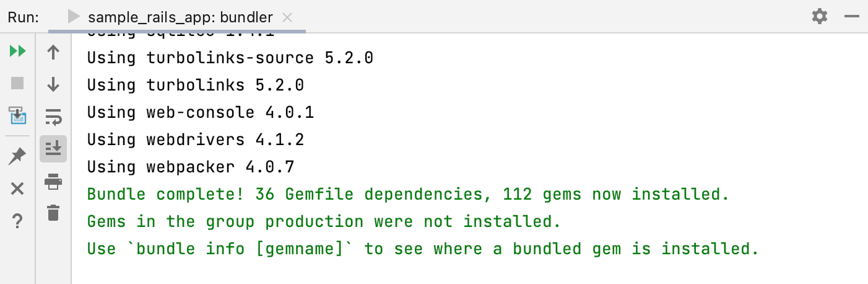The height and width of the screenshot is (284, 868).
Task: Click the line 'Using turbolinks-source 5.2.0'
Action: point(230,58)
